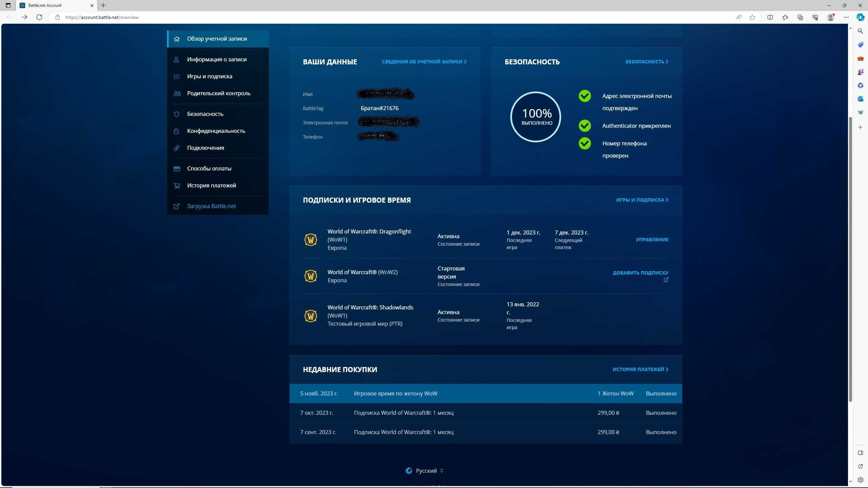Select the 7 сент. 2023 subscription purchase row
This screenshot has height=488, width=868.
486,432
